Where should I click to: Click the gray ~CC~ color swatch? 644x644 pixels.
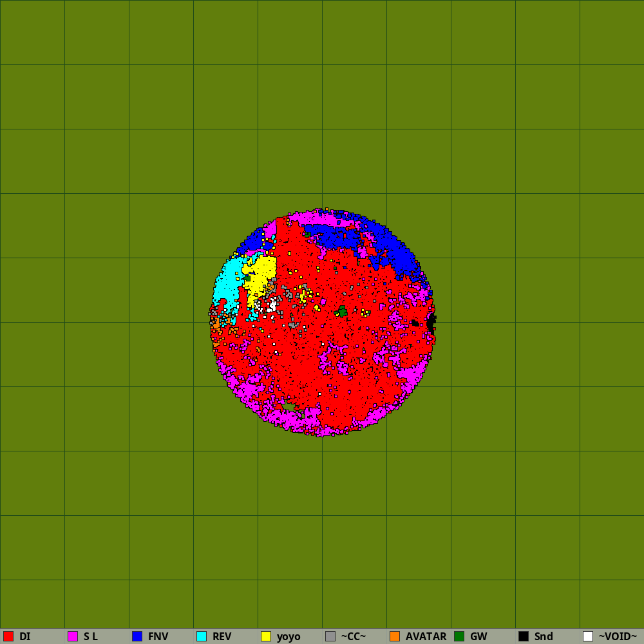(330, 636)
